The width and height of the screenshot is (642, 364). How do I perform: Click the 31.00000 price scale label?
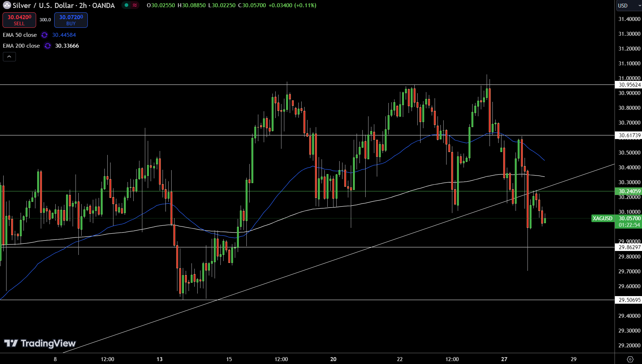(629, 78)
